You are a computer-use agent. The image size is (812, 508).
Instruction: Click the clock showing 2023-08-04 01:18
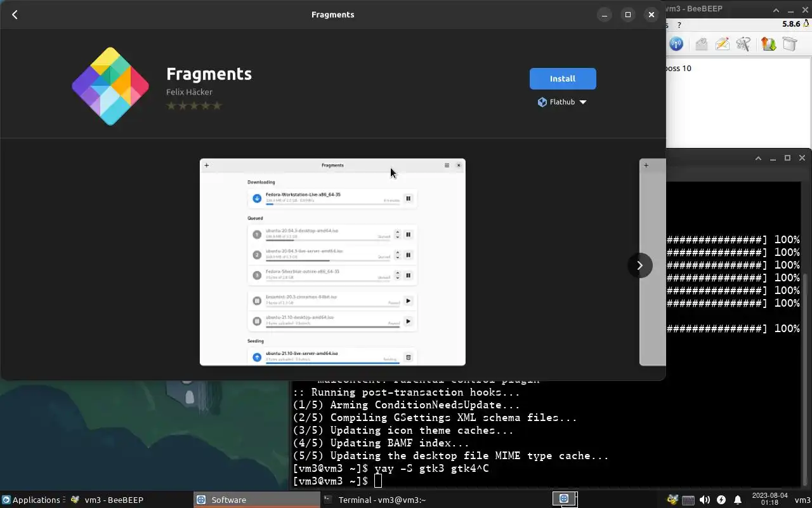tap(769, 499)
